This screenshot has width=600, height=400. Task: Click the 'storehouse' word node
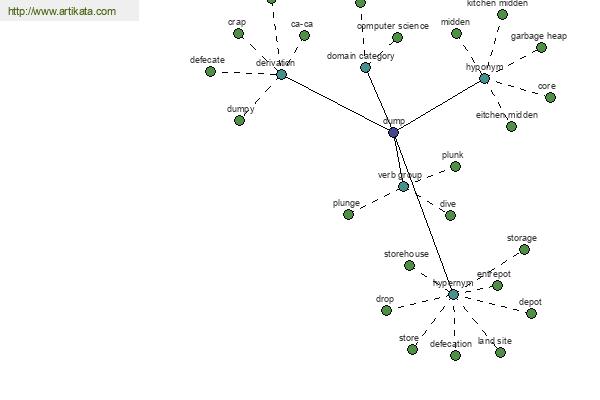[409, 265]
